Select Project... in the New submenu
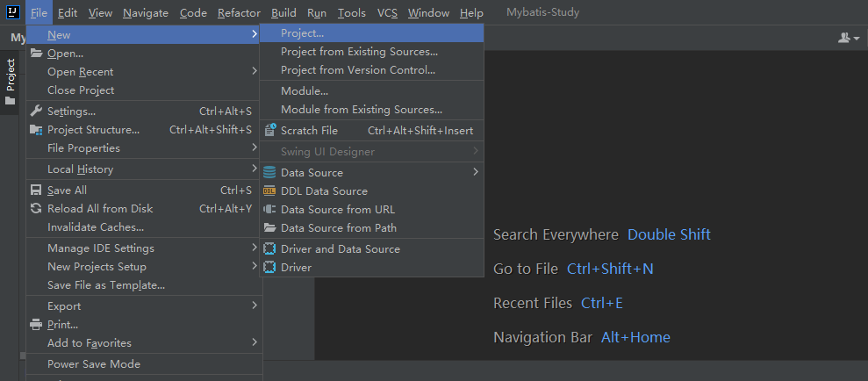This screenshot has height=381, width=868. pos(302,33)
